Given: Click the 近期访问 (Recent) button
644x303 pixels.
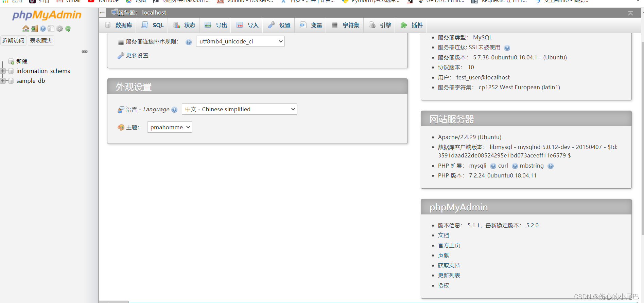Looking at the screenshot, I should 13,41.
